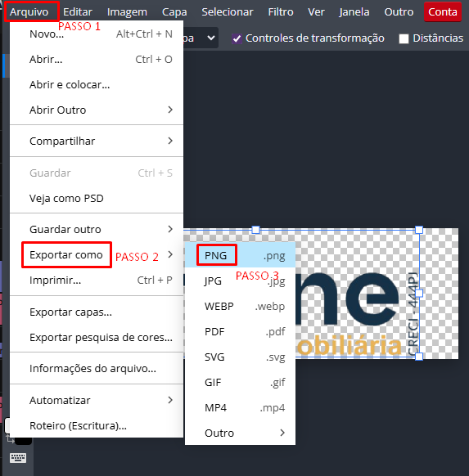
Task: Expand the Guardar outro submenu
Action: coord(97,229)
